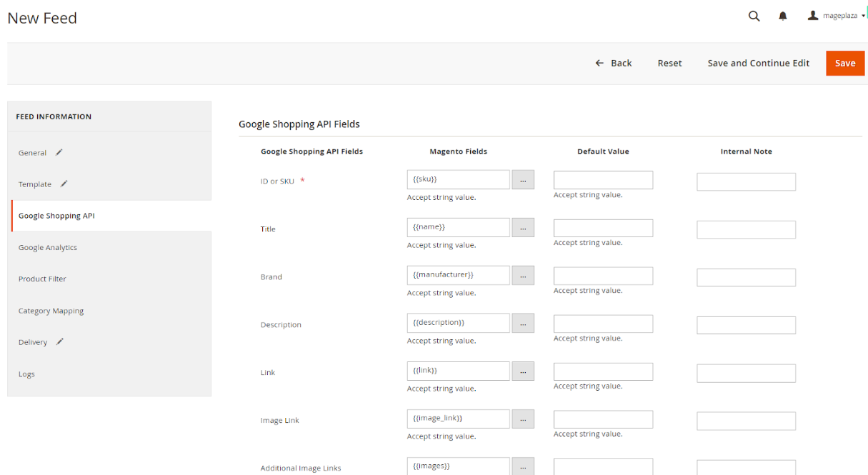
Task: Open attribute picker for Image Link
Action: click(x=523, y=419)
